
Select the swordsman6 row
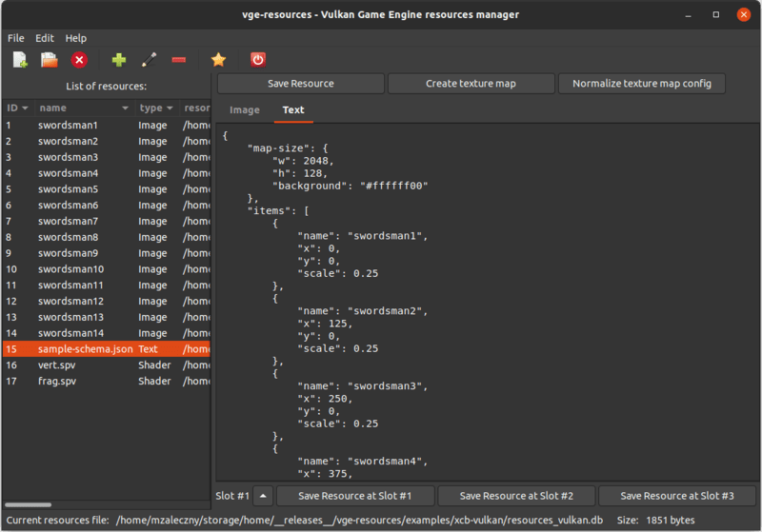coord(107,206)
